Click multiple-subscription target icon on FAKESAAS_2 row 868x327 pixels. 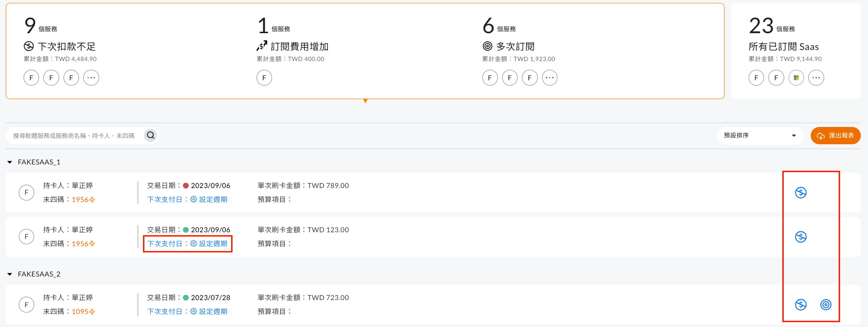point(826,304)
